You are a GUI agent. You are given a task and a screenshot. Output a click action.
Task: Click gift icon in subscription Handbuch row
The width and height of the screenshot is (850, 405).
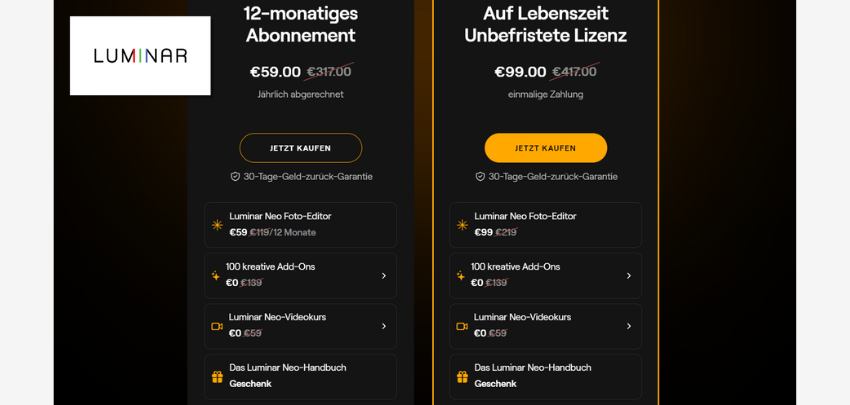pyautogui.click(x=217, y=376)
